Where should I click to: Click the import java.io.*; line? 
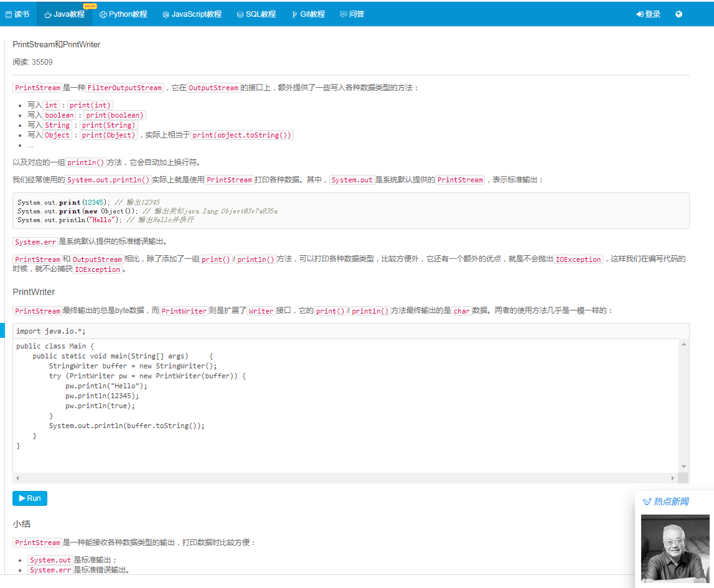51,331
